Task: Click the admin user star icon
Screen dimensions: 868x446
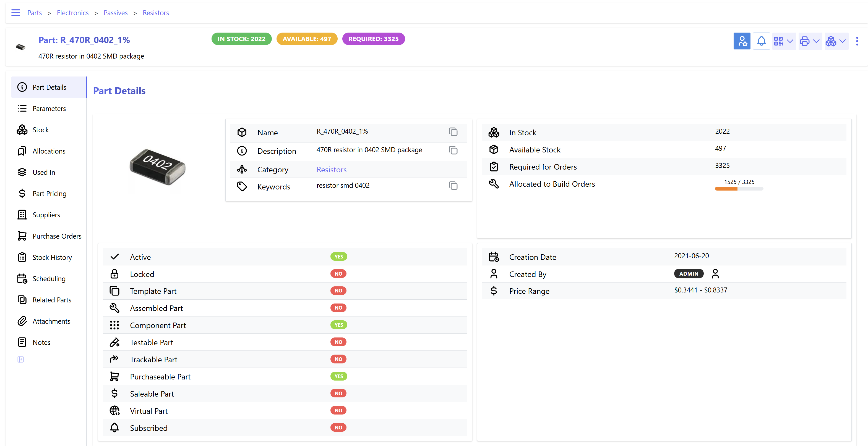Action: point(742,41)
